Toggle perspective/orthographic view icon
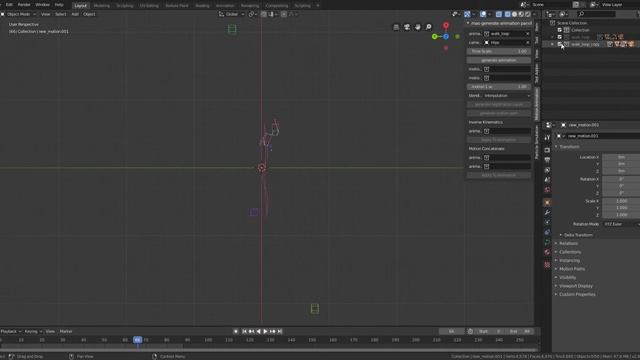Viewport: 640px width, 360px height. (396, 27)
